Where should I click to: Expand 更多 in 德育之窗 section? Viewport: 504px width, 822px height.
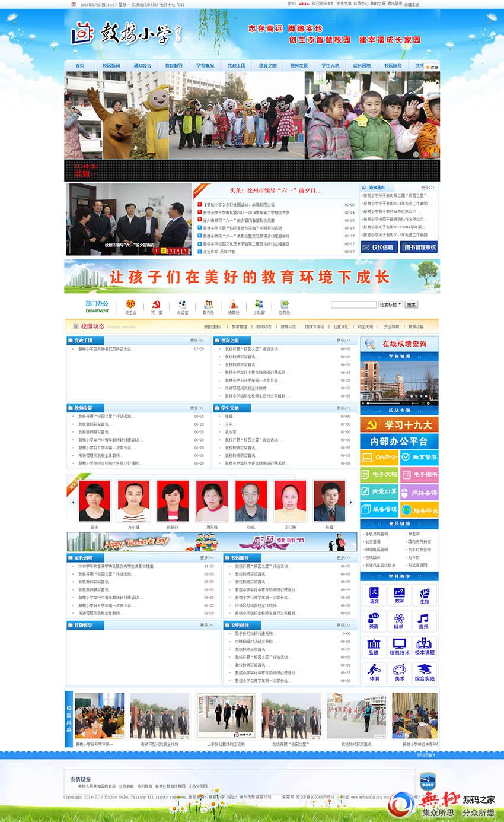click(x=344, y=341)
